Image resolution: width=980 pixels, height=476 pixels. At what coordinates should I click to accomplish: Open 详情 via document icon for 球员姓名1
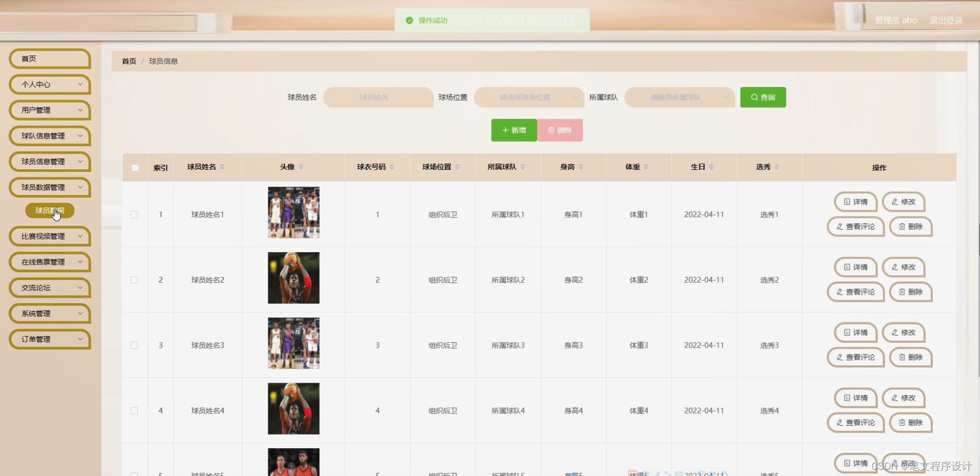846,202
